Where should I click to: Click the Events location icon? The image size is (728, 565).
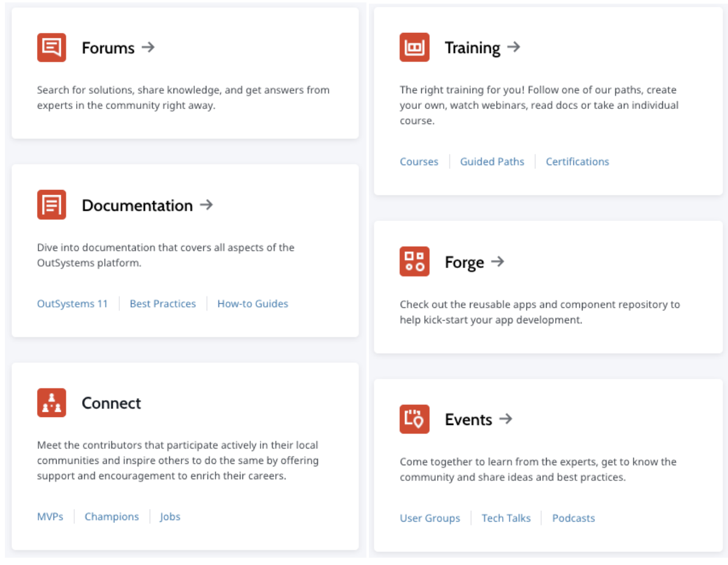tap(415, 419)
